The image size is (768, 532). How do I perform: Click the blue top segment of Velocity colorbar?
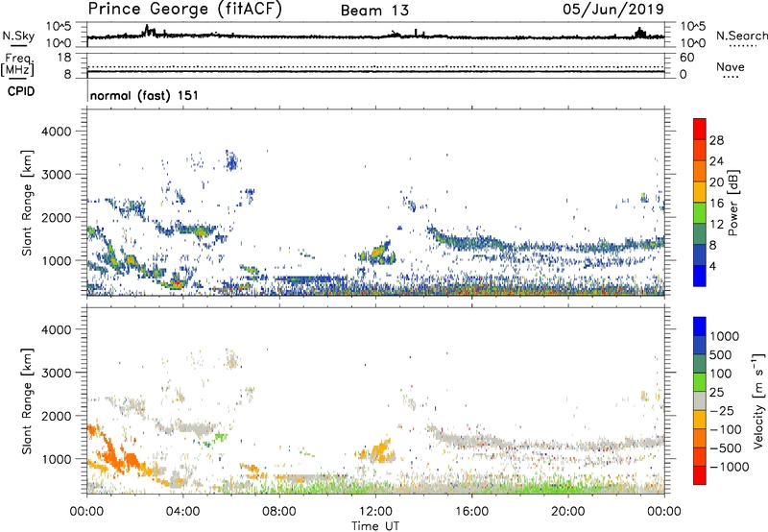700,326
